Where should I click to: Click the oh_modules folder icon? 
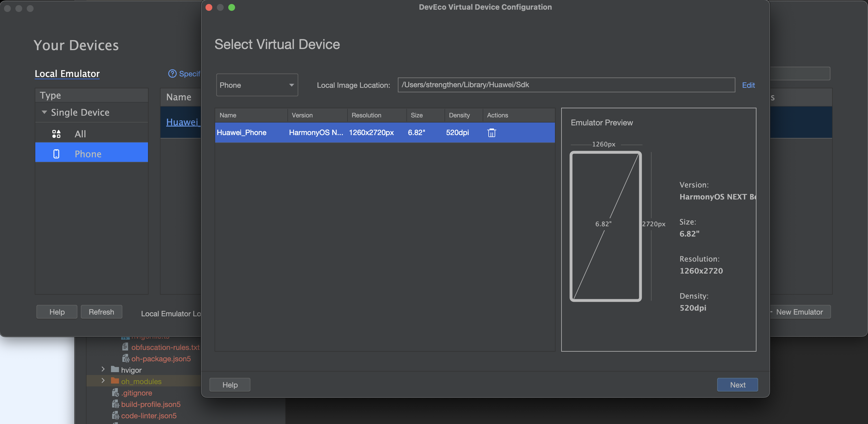(115, 381)
